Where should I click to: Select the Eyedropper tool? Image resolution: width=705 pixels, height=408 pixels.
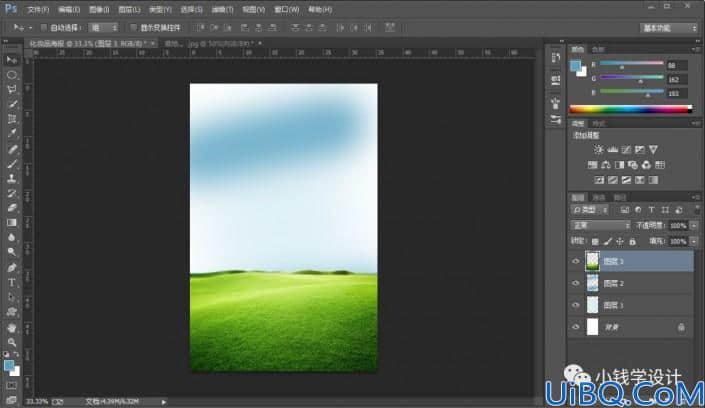pyautogui.click(x=12, y=134)
